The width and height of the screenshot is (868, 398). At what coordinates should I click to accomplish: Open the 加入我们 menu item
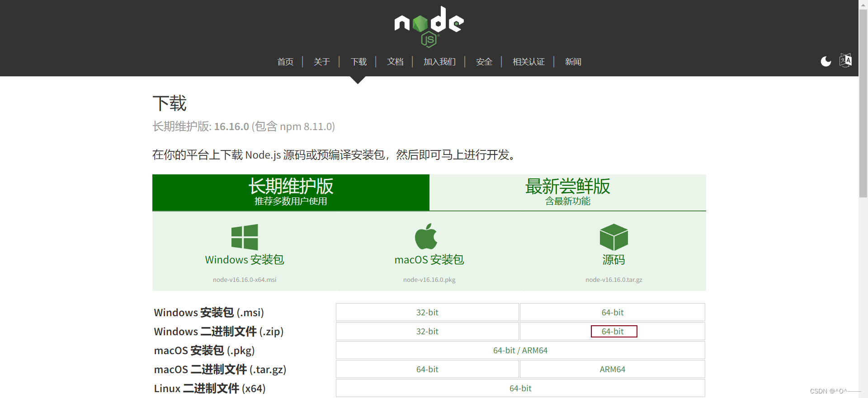coord(439,62)
